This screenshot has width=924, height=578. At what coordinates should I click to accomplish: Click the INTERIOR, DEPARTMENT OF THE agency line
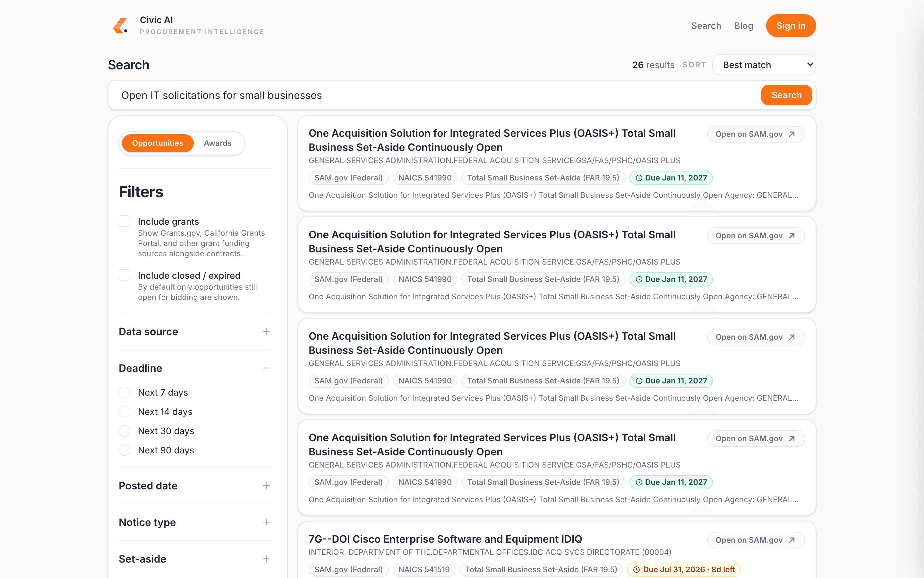490,552
